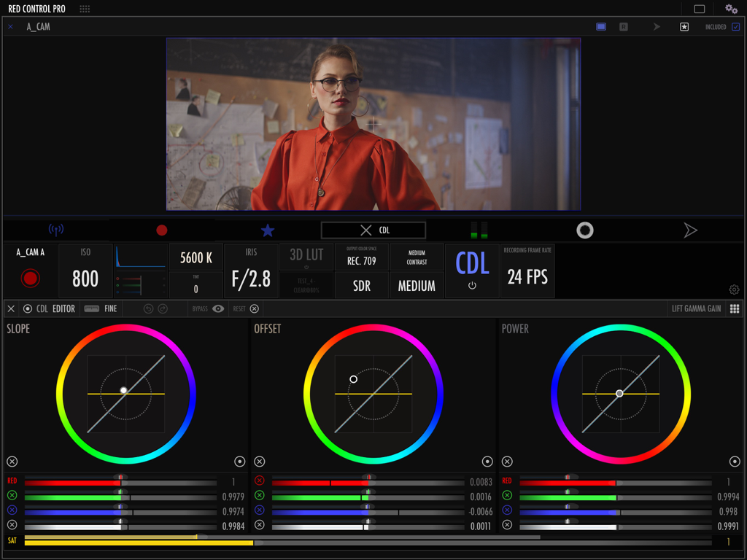Click the white ring monitoring icon
This screenshot has width=747, height=560.
click(584, 230)
